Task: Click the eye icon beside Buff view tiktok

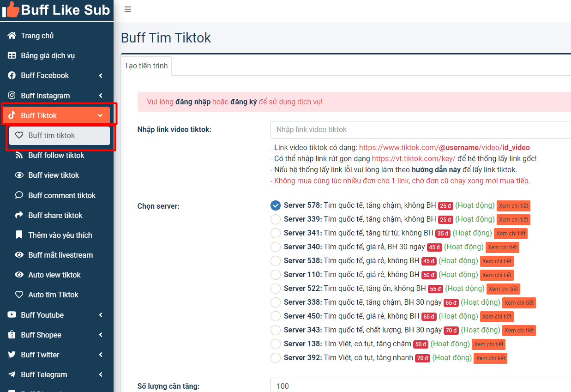Action: point(19,175)
